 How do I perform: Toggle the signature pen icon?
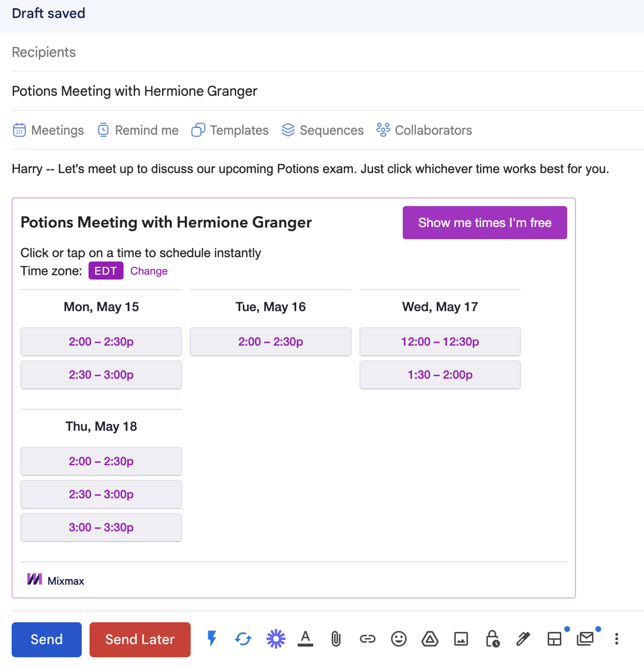(523, 639)
